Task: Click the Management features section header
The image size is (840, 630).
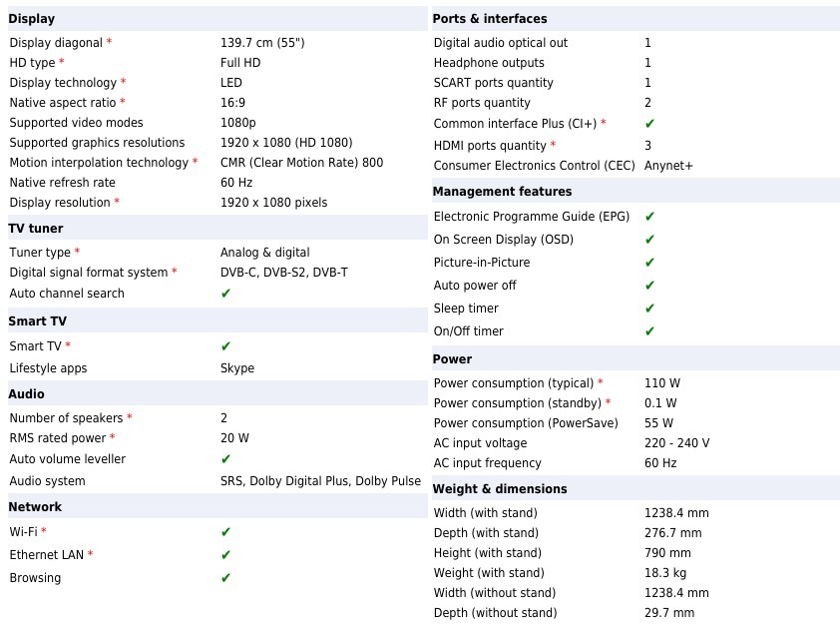Action: [502, 192]
